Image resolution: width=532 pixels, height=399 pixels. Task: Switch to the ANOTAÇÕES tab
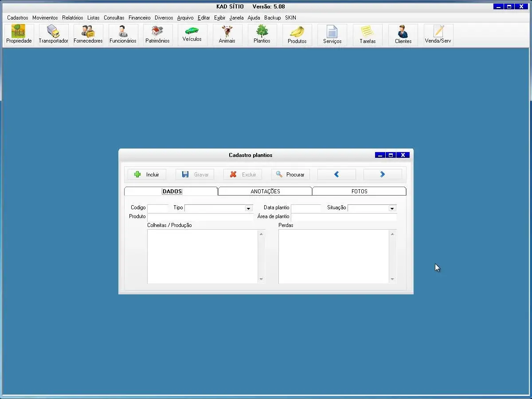coord(265,192)
